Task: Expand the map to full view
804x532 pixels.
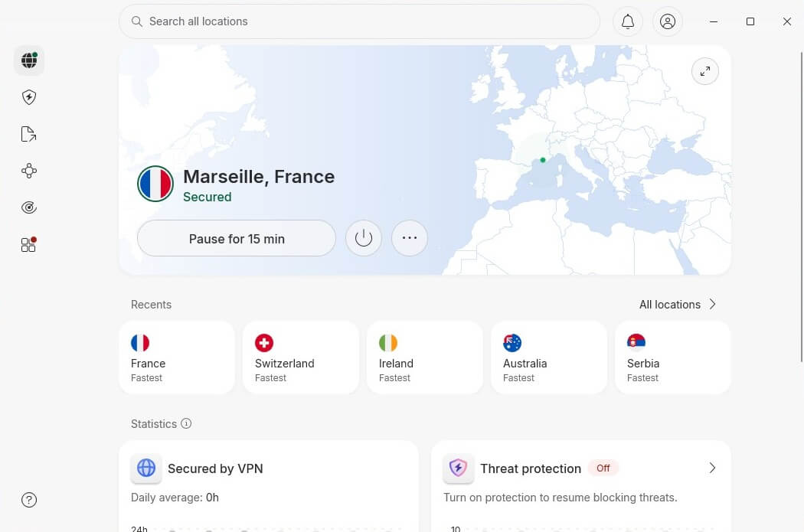Action: tap(705, 71)
